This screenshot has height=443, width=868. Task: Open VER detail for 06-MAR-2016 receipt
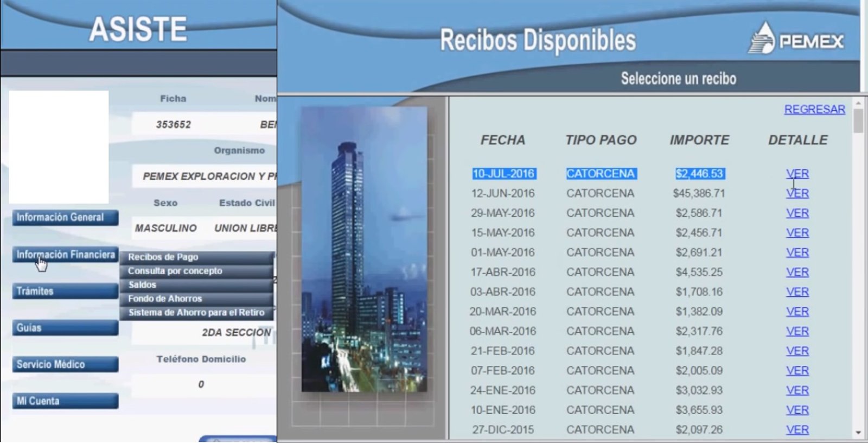coord(797,331)
